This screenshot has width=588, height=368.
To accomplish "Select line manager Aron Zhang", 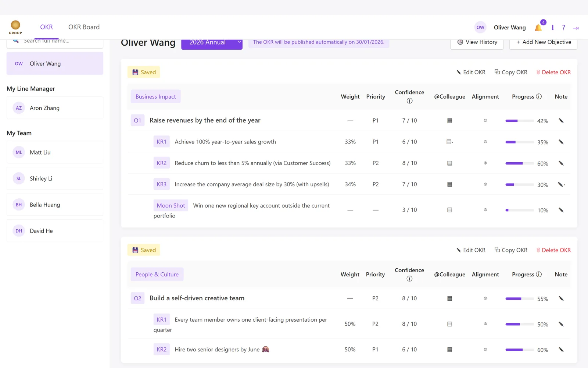I will pos(55,108).
